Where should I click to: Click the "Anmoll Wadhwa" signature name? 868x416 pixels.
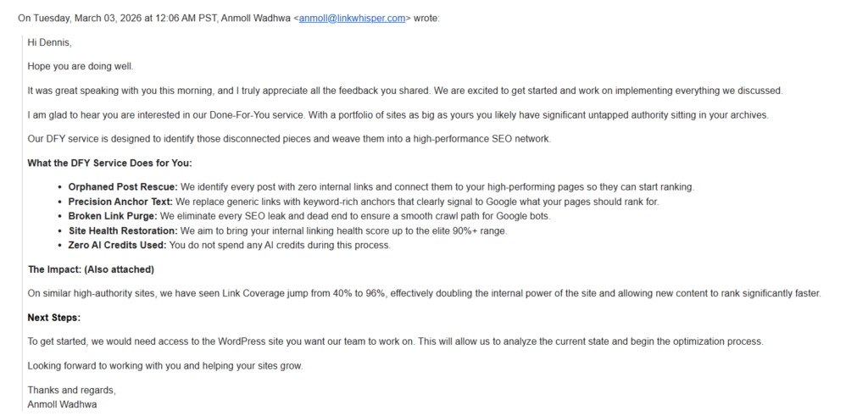click(64, 404)
